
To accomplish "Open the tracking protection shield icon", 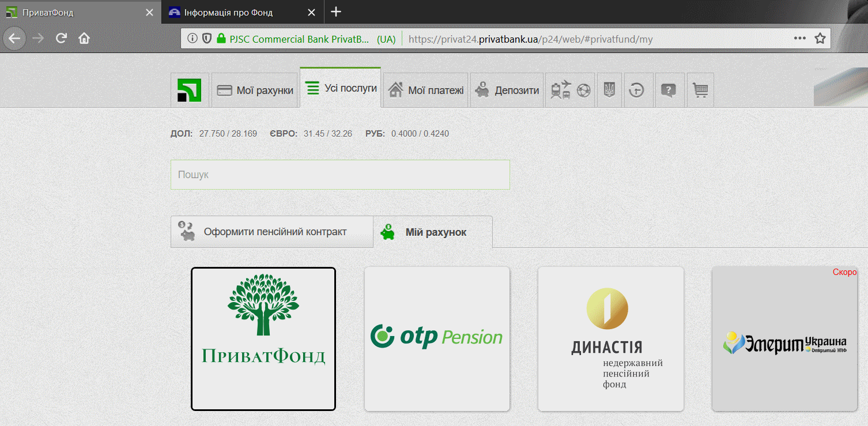I will click(207, 39).
